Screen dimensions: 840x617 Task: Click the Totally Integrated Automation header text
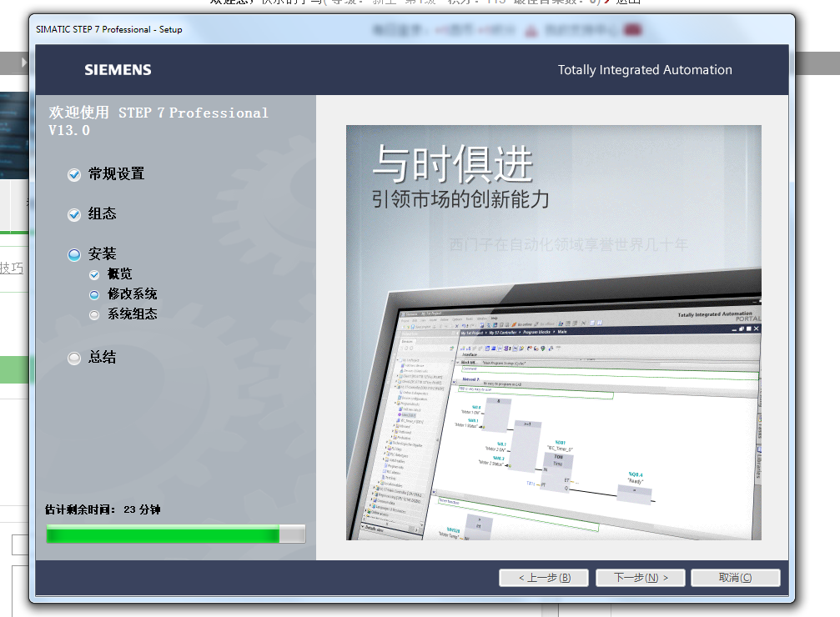click(645, 70)
